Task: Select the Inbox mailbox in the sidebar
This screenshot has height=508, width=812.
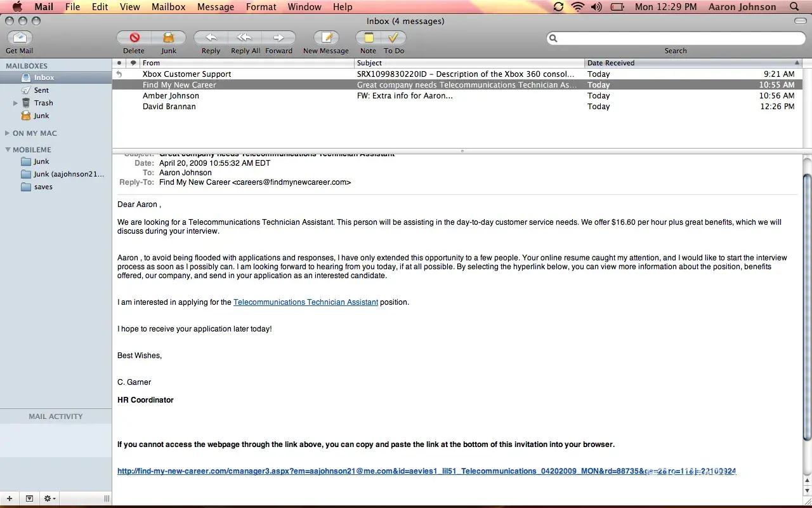Action: (56, 77)
